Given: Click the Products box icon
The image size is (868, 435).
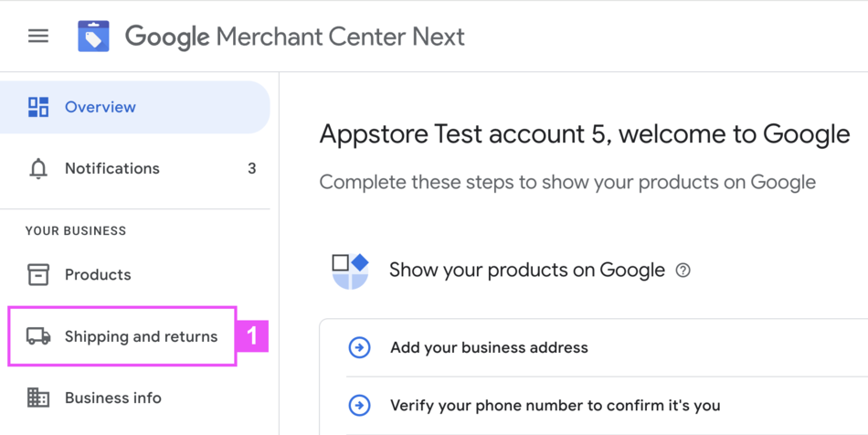Looking at the screenshot, I should [x=38, y=275].
